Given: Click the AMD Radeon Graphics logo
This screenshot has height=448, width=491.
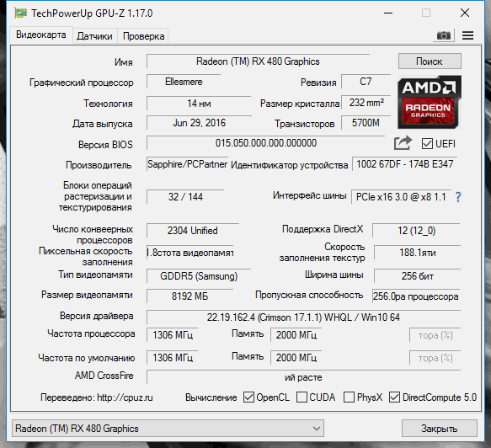Looking at the screenshot, I should pos(430,102).
